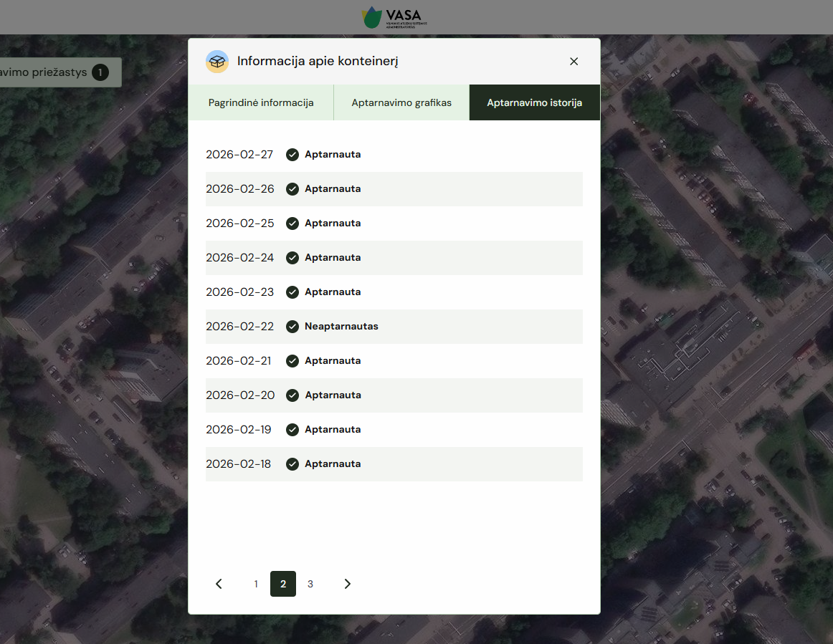Click the priežastys filter with badge 1
833x644 pixels.
(57, 72)
